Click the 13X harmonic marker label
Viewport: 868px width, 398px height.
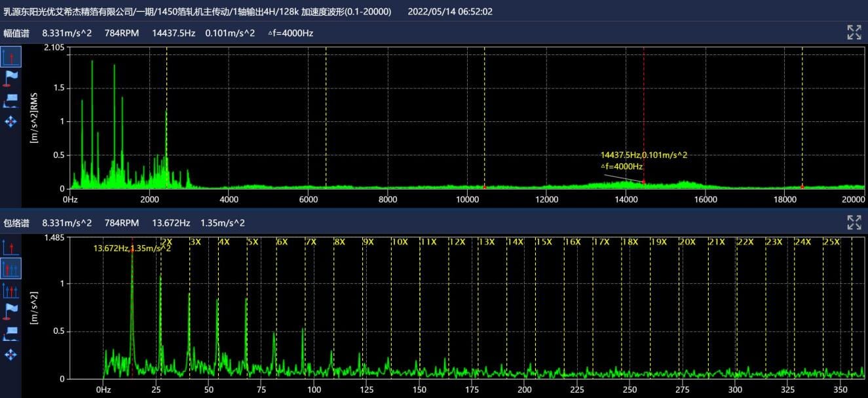click(486, 242)
